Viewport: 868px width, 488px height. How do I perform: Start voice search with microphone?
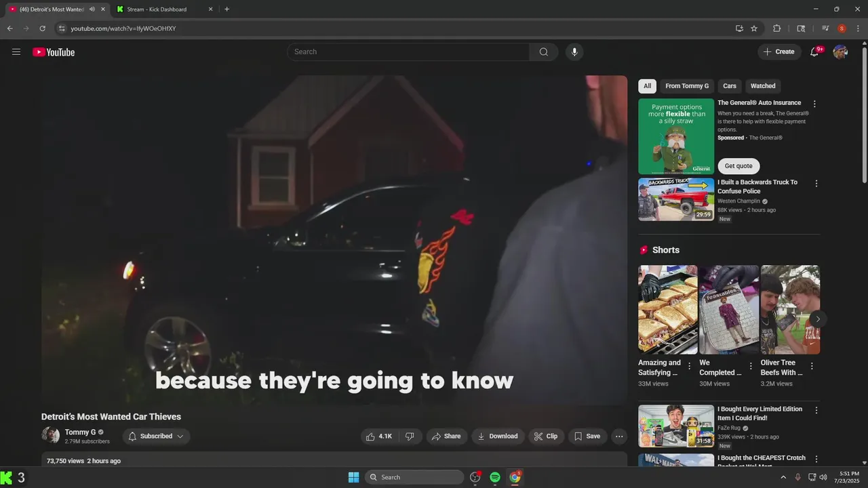click(x=574, y=52)
